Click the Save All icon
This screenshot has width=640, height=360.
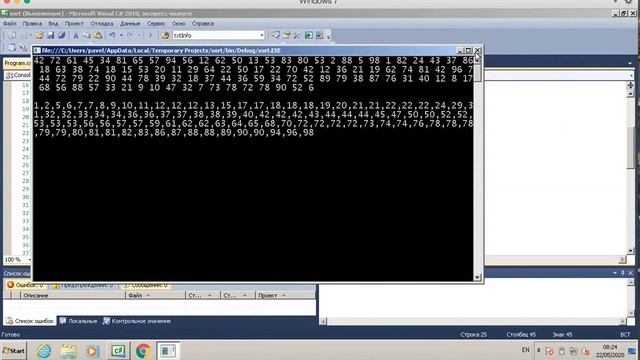pyautogui.click(x=61, y=36)
